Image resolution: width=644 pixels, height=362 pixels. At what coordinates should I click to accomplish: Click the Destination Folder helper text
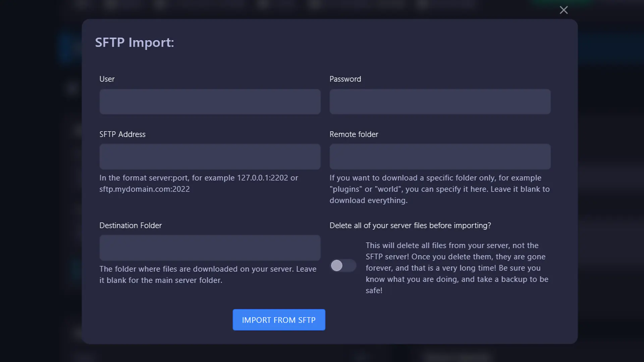(208, 275)
